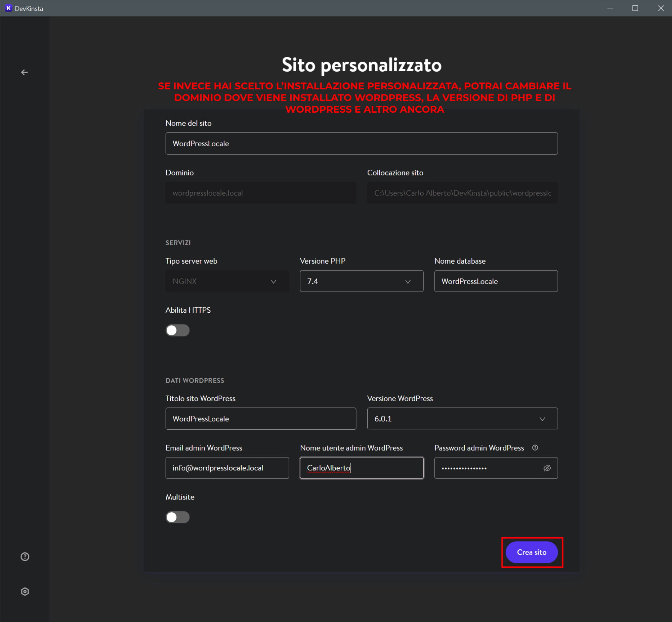Edit the Email admin WordPress field
Image resolution: width=672 pixels, height=622 pixels.
[x=227, y=468]
